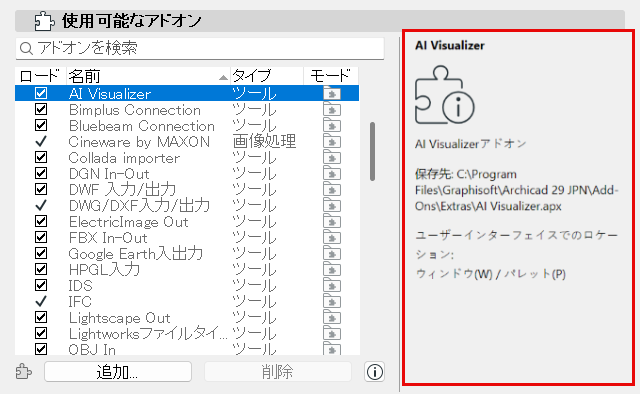Click the mode folder icon for Cineware by MAXON
This screenshot has height=394, width=640.
(332, 141)
